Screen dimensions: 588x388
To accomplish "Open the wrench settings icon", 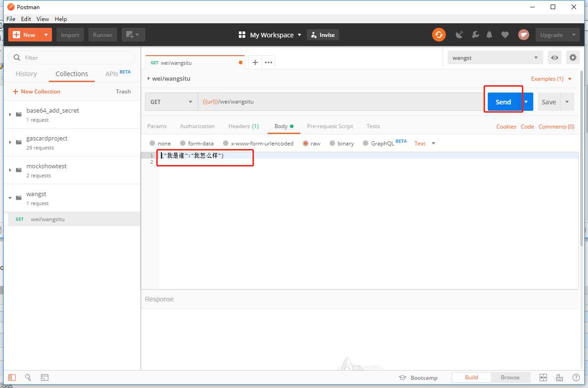I will [475, 35].
